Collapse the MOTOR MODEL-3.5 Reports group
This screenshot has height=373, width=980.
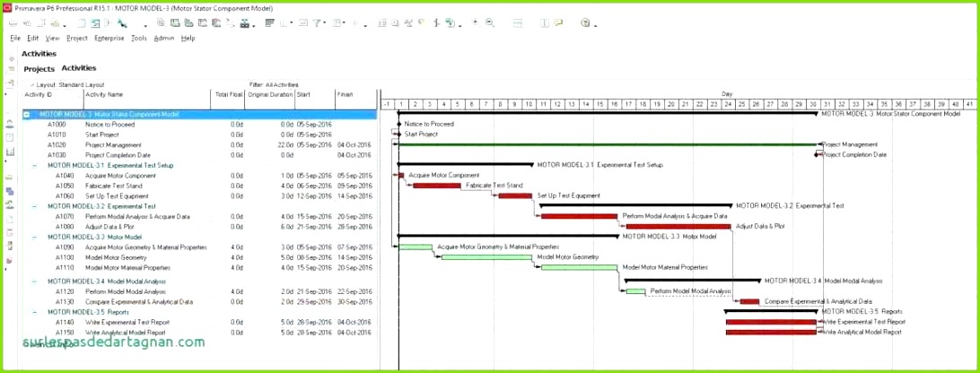(35, 311)
